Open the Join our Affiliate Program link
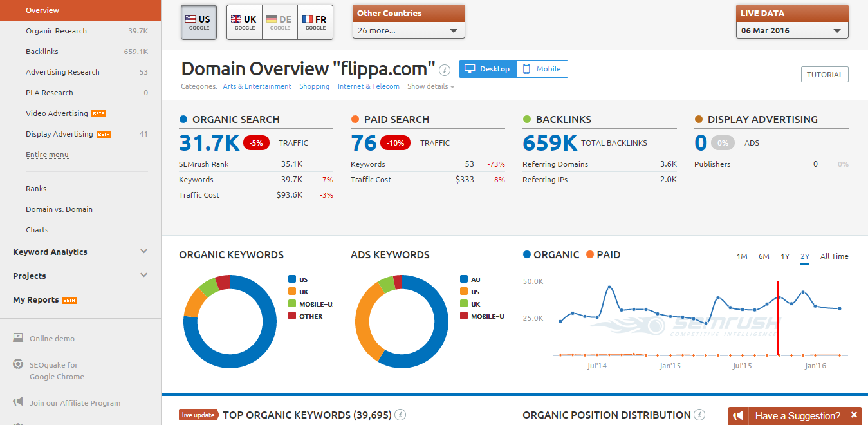Image resolution: width=868 pixels, height=425 pixels. [75, 403]
